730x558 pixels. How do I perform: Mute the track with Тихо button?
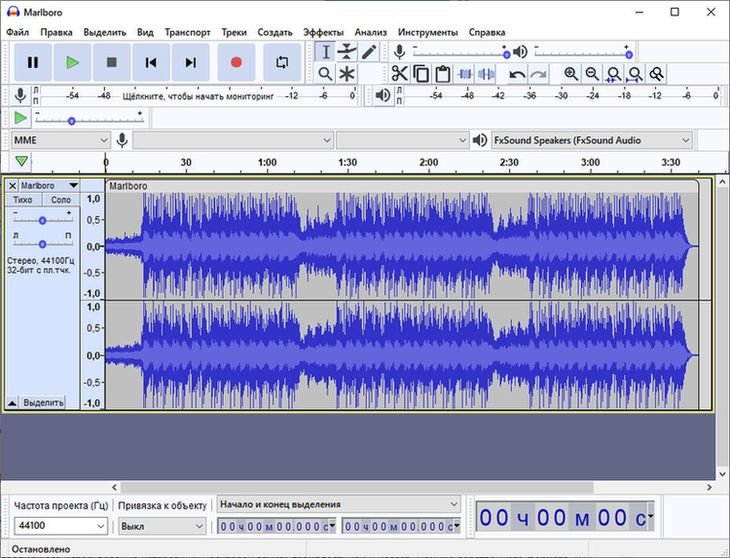[23, 200]
